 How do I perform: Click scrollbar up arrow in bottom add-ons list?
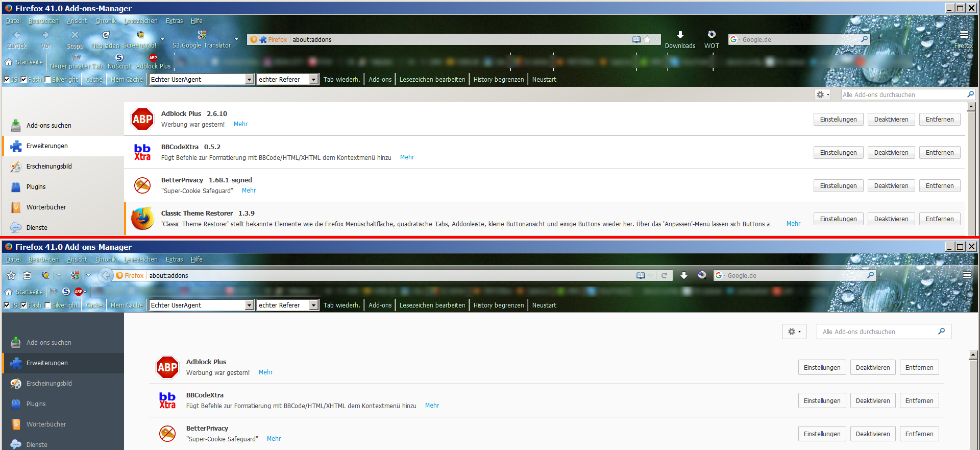tap(973, 355)
